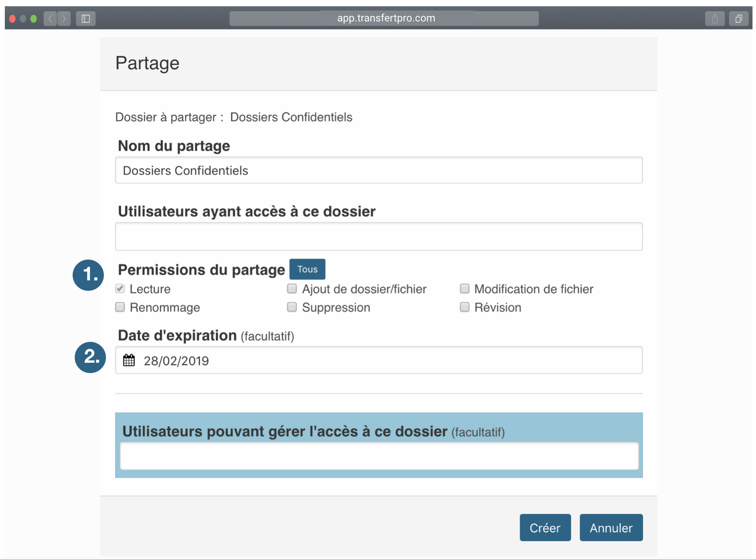Click the green fullscreen window dot
The height and width of the screenshot is (559, 756).
(x=33, y=18)
